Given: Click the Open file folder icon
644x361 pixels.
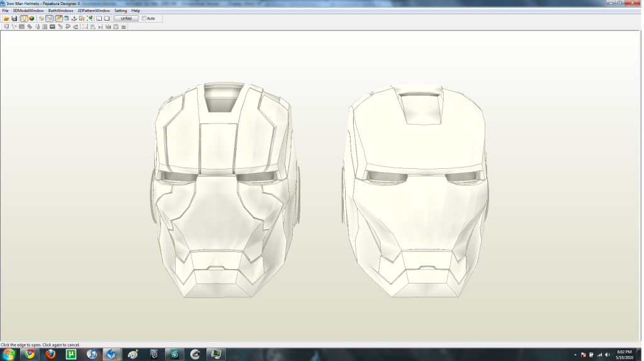Looking at the screenshot, I should 6,18.
